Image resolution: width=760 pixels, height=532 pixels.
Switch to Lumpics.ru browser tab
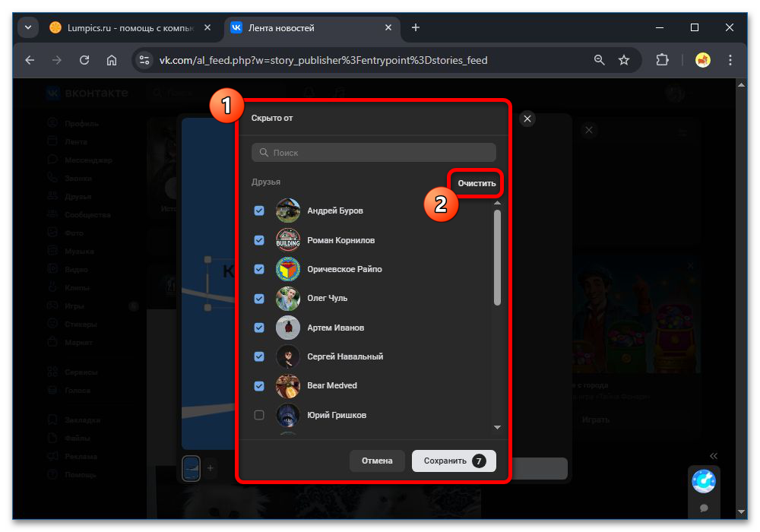tap(122, 27)
